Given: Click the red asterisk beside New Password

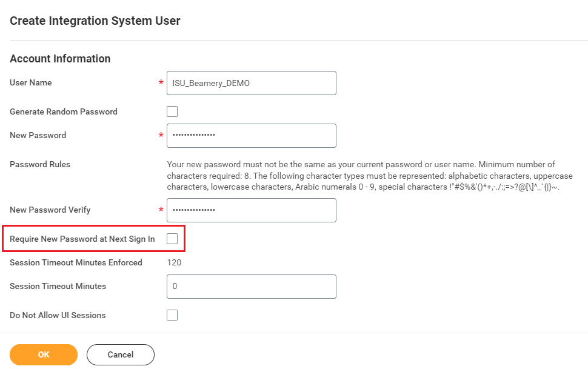Looking at the screenshot, I should coord(161,135).
